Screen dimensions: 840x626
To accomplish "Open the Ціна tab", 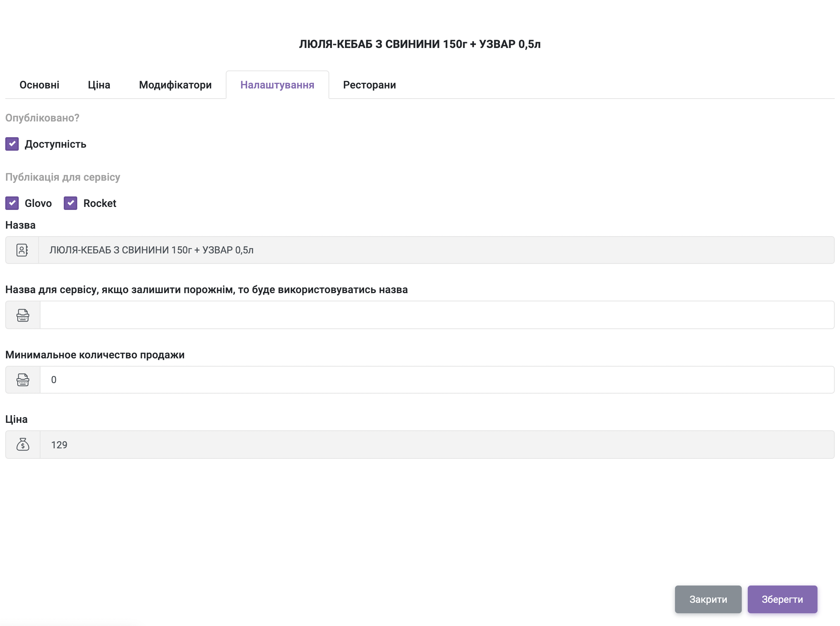I will point(99,85).
